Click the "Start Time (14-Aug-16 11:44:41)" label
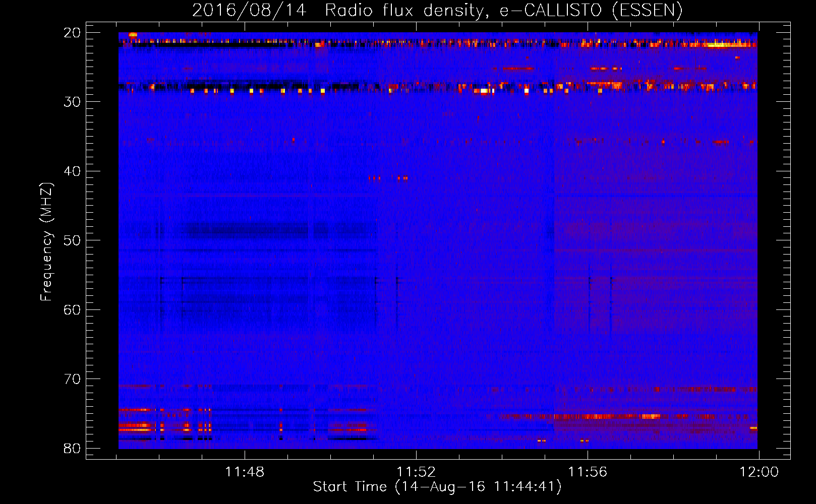 pyautogui.click(x=437, y=487)
